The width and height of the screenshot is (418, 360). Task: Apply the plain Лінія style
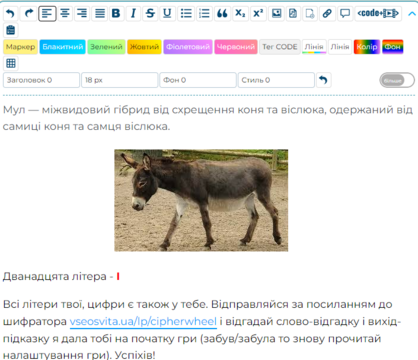340,47
